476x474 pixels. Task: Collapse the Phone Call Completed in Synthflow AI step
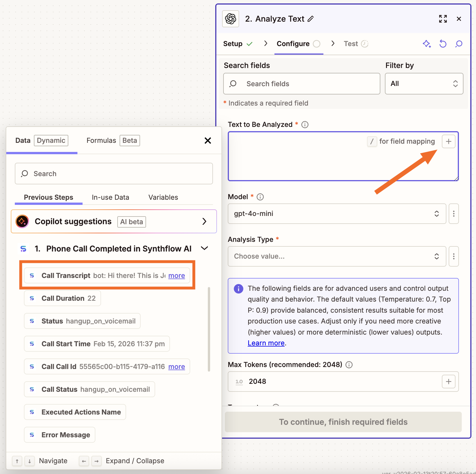coord(204,248)
